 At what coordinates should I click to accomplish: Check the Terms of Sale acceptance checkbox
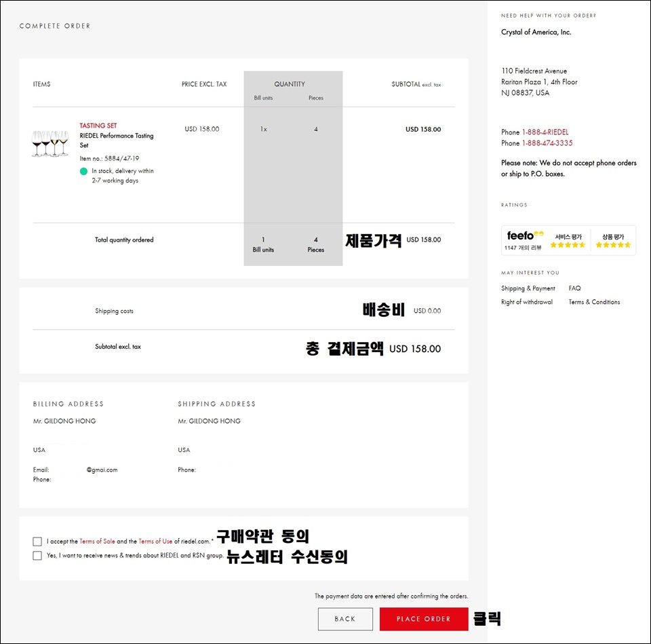(x=37, y=542)
